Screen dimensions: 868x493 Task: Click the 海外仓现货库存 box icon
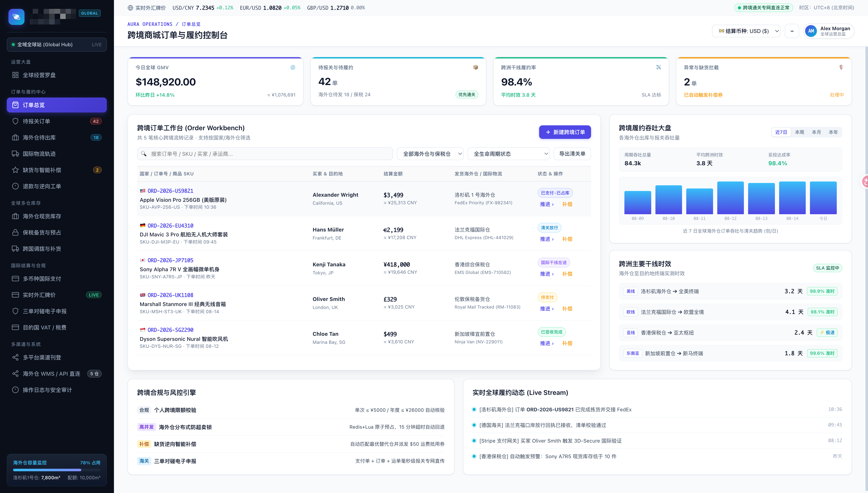pyautogui.click(x=15, y=216)
